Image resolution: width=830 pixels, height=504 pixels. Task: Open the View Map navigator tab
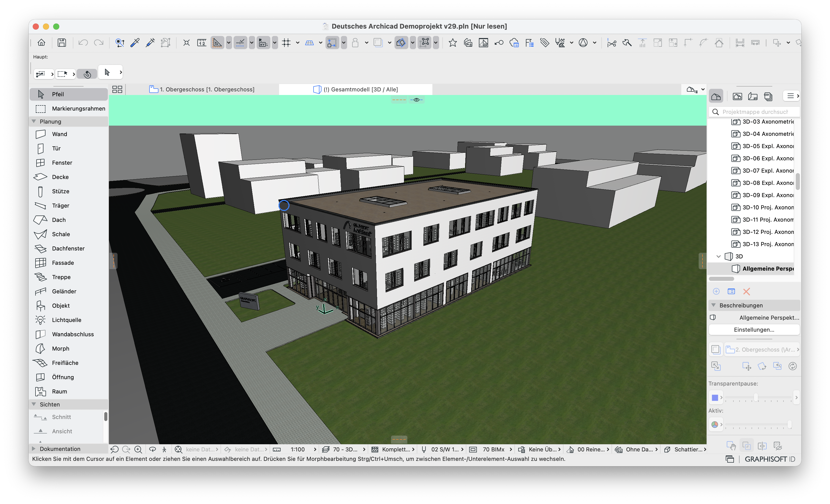[737, 97]
